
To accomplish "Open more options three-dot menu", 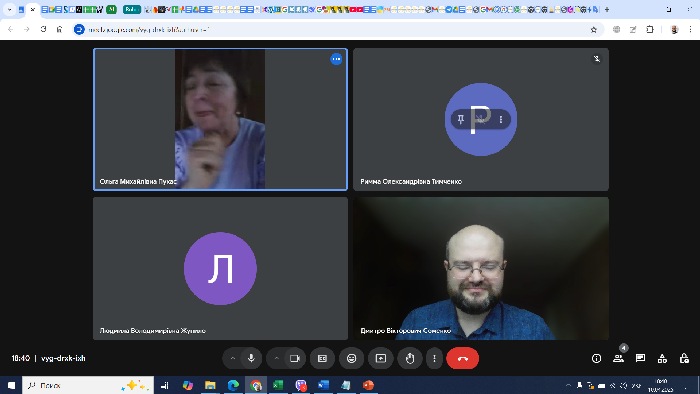I will coord(434,358).
